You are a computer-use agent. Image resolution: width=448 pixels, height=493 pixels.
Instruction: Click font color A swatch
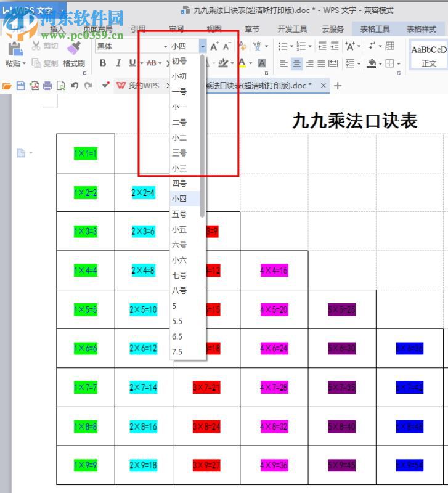[242, 63]
